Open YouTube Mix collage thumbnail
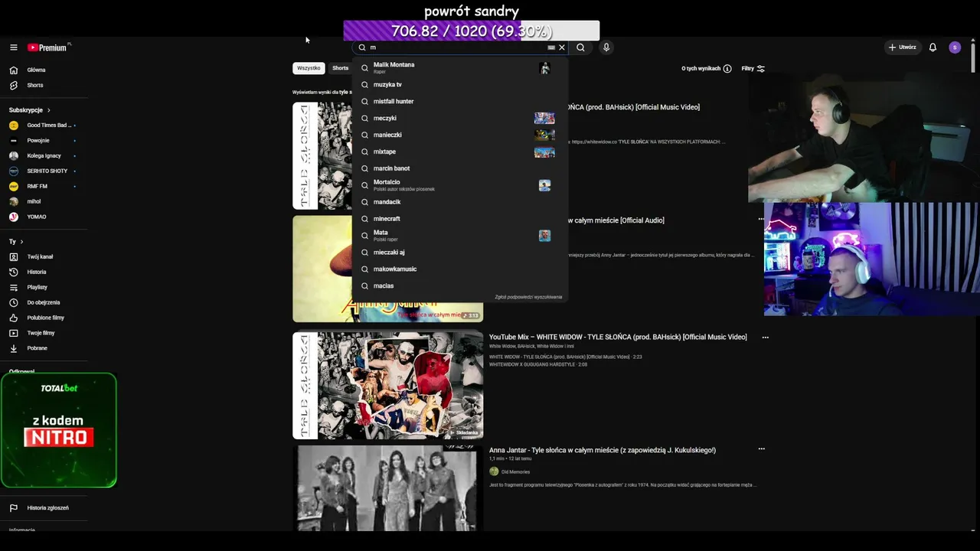This screenshot has height=551, width=980. (x=387, y=386)
